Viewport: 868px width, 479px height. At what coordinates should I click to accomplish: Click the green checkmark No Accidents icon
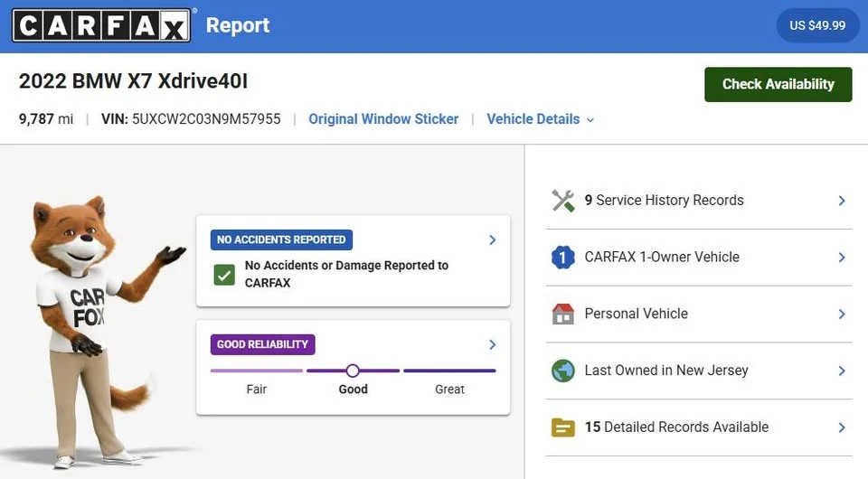[x=224, y=275]
